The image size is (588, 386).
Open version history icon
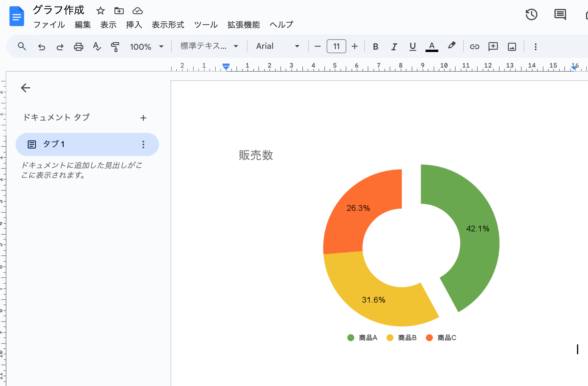pos(531,14)
